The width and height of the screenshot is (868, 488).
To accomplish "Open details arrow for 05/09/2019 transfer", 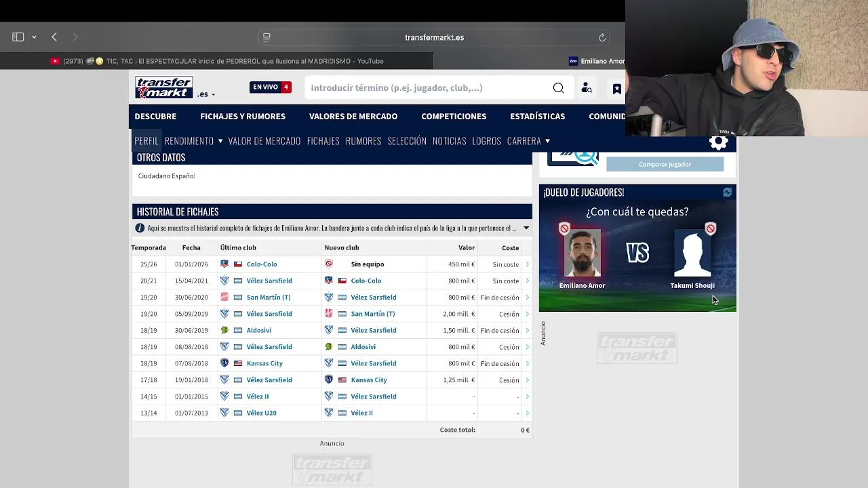I will 527,314.
